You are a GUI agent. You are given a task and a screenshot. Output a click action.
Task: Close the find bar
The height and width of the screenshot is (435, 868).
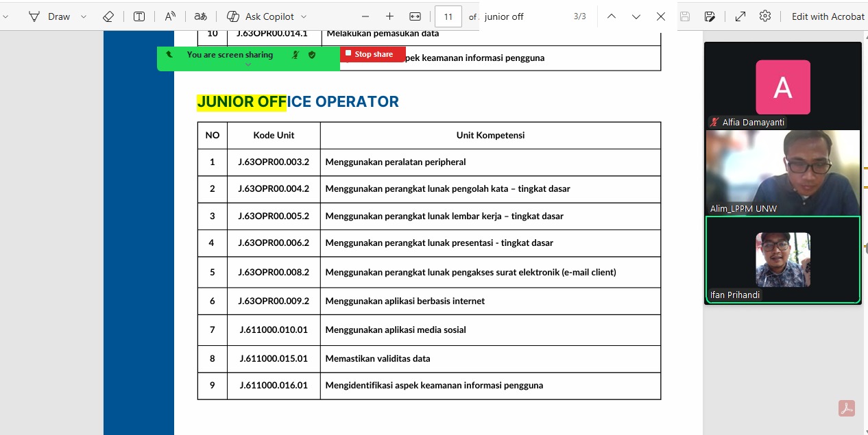661,16
